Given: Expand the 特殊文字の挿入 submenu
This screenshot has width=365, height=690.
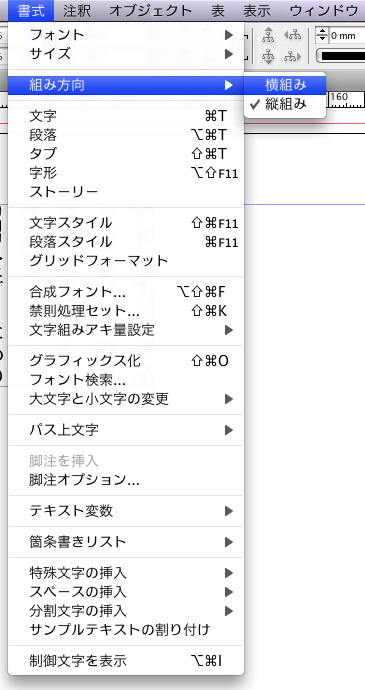Looking at the screenshot, I should pyautogui.click(x=125, y=573).
